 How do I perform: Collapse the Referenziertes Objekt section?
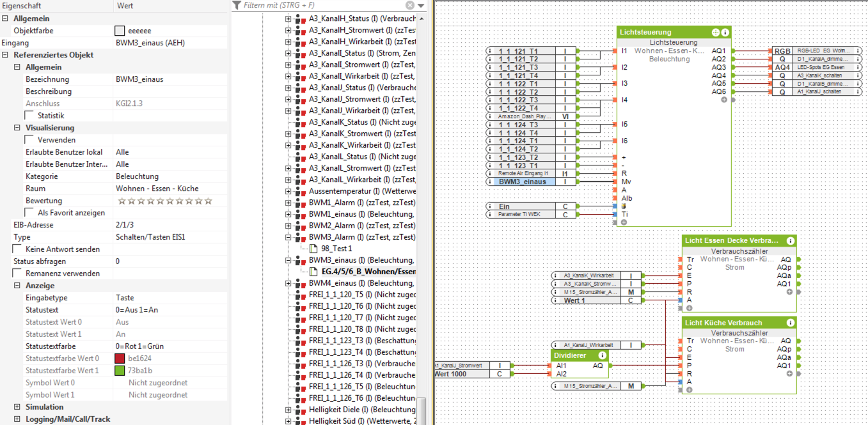coord(5,55)
